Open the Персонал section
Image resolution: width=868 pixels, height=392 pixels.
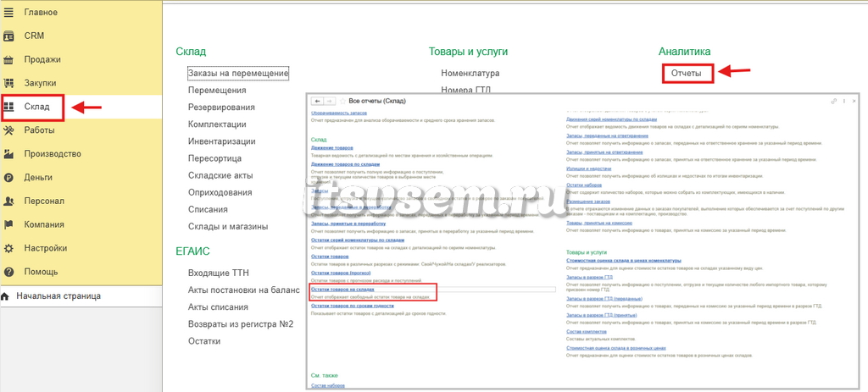coord(44,202)
